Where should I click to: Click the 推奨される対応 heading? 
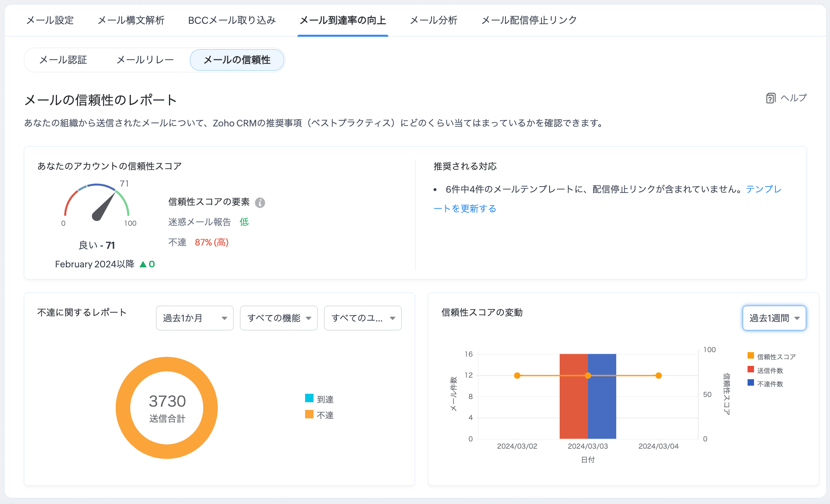(465, 166)
